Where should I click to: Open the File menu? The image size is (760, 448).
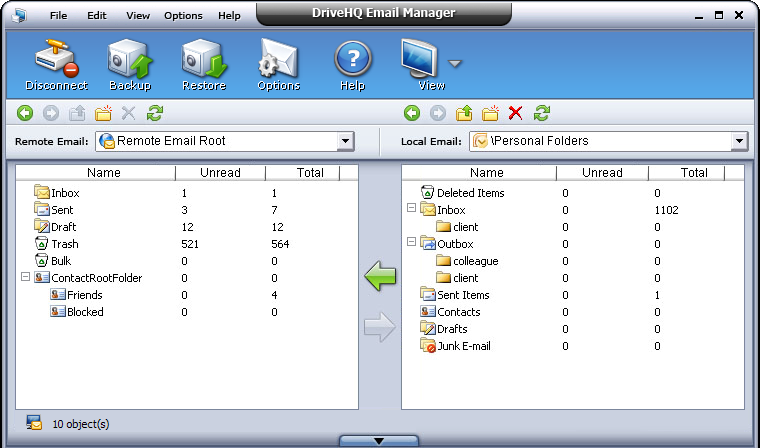pyautogui.click(x=58, y=16)
